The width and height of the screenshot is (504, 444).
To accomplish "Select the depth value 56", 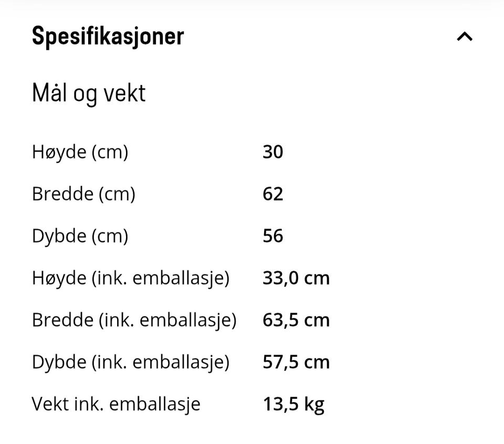I will (x=272, y=236).
